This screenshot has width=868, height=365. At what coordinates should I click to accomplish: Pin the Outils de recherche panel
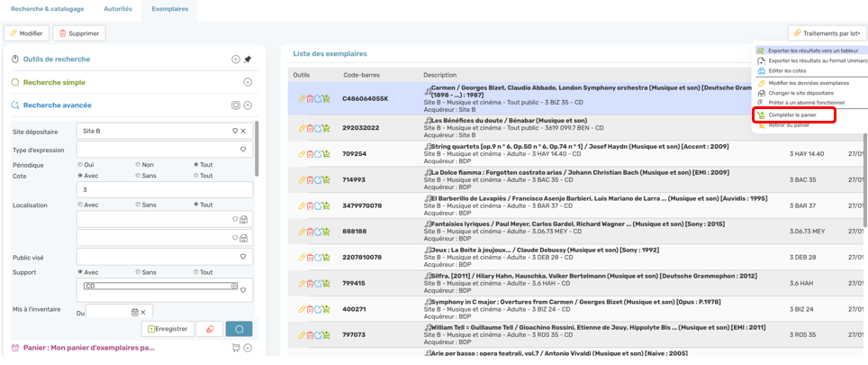pyautogui.click(x=248, y=59)
